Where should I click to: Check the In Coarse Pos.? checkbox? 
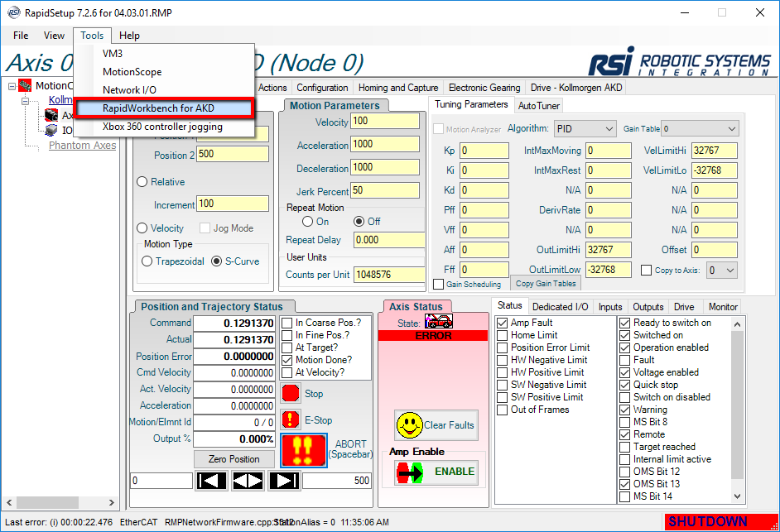[287, 323]
